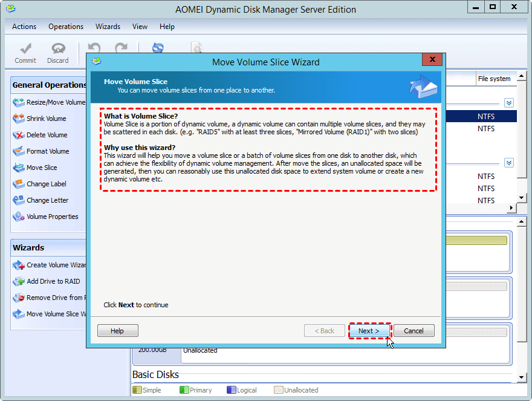The height and width of the screenshot is (401, 532).
Task: Click the Discard toolbar icon
Action: pos(58,48)
